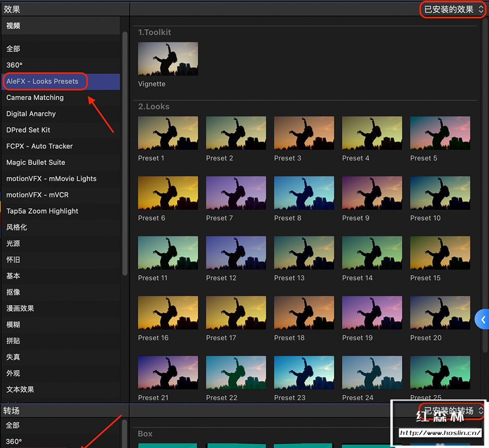Click the Preset 13 look thumbnail

304,252
